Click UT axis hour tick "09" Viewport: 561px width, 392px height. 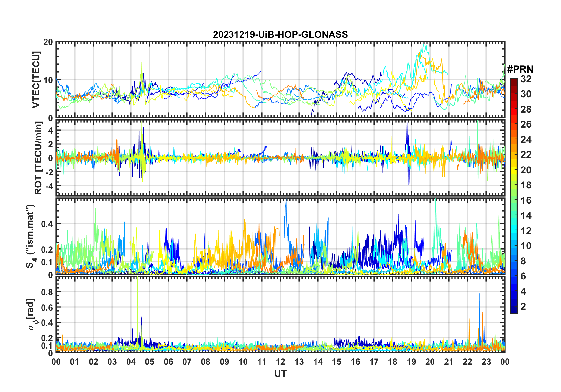pyautogui.click(x=224, y=362)
